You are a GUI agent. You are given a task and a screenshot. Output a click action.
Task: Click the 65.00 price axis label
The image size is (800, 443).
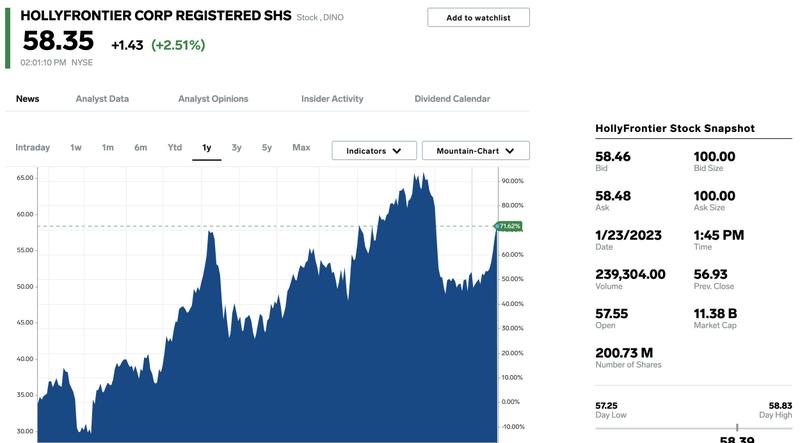coord(24,178)
